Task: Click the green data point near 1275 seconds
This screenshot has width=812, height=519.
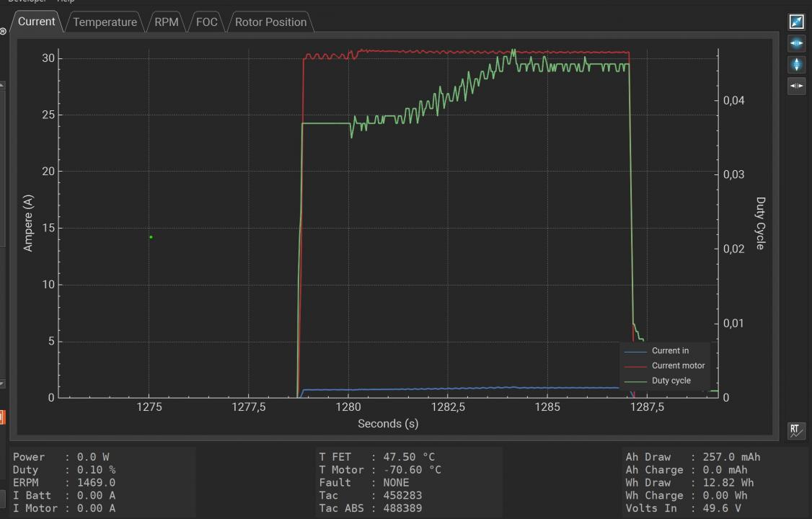Action: tap(150, 236)
